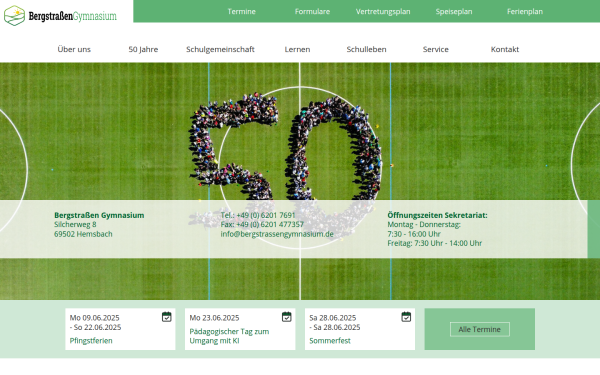Click the 69502 Hemsbach address line
The height and width of the screenshot is (375, 600).
[83, 234]
